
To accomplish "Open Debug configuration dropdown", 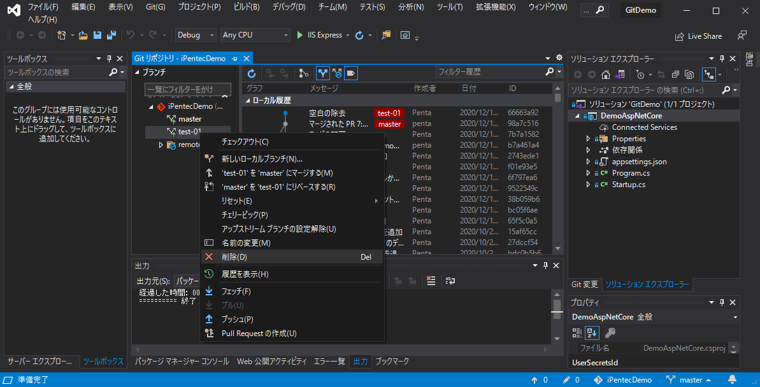I will tap(195, 35).
